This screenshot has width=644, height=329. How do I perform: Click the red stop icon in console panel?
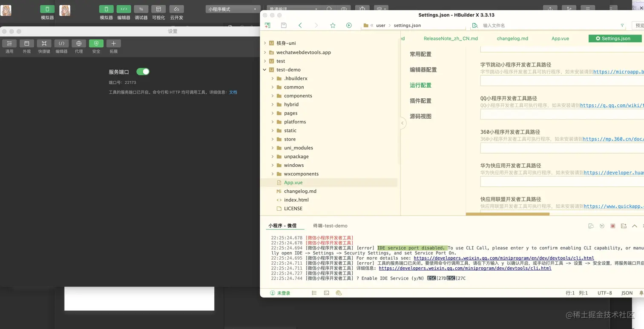(613, 226)
